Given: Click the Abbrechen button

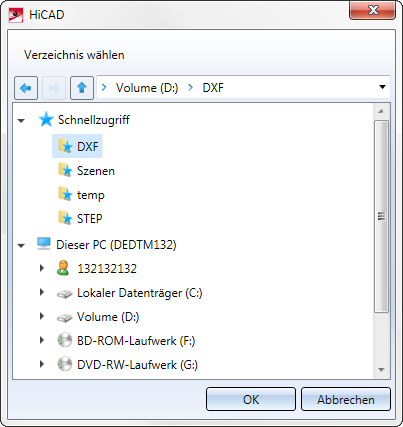Looking at the screenshot, I should [346, 399].
